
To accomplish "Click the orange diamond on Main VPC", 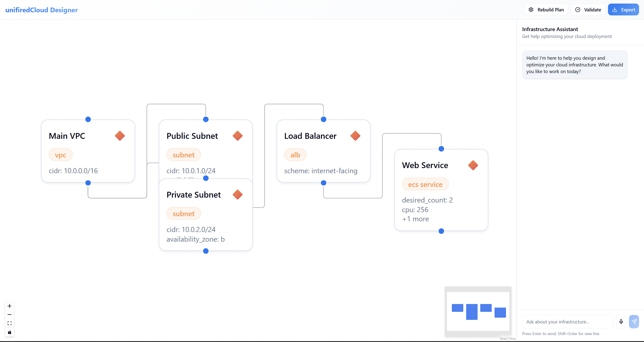I will pos(120,136).
